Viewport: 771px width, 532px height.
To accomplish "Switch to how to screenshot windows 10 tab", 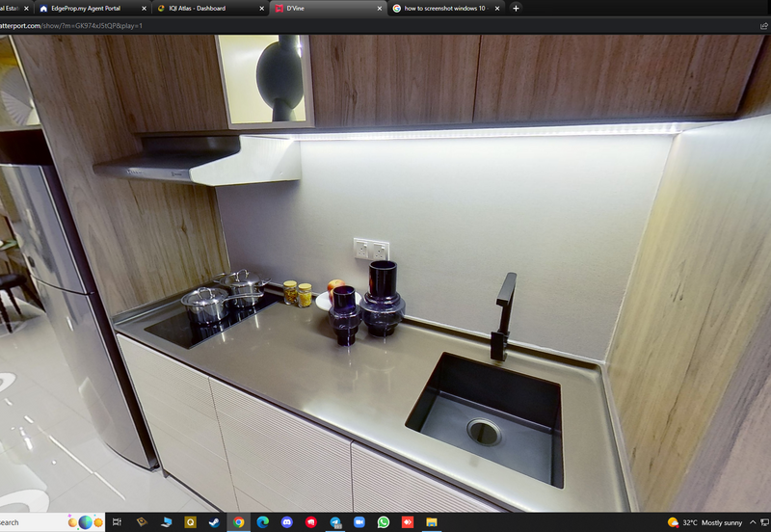I will pyautogui.click(x=443, y=8).
